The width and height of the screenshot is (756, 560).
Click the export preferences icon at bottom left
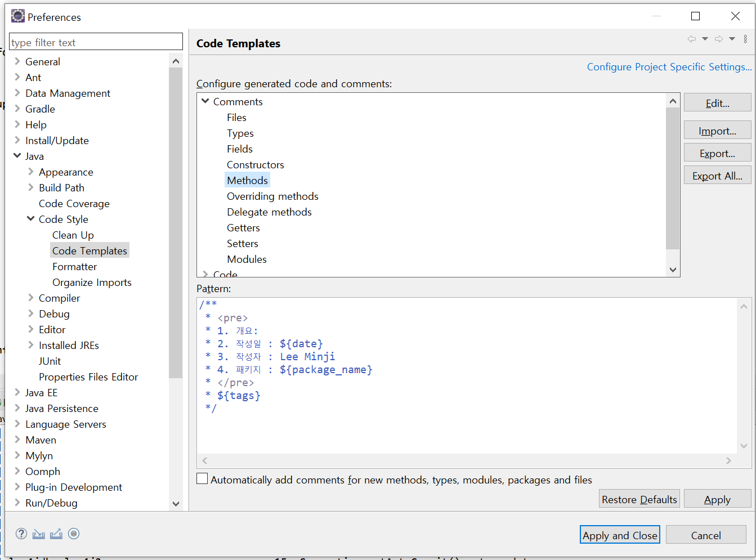tap(56, 534)
